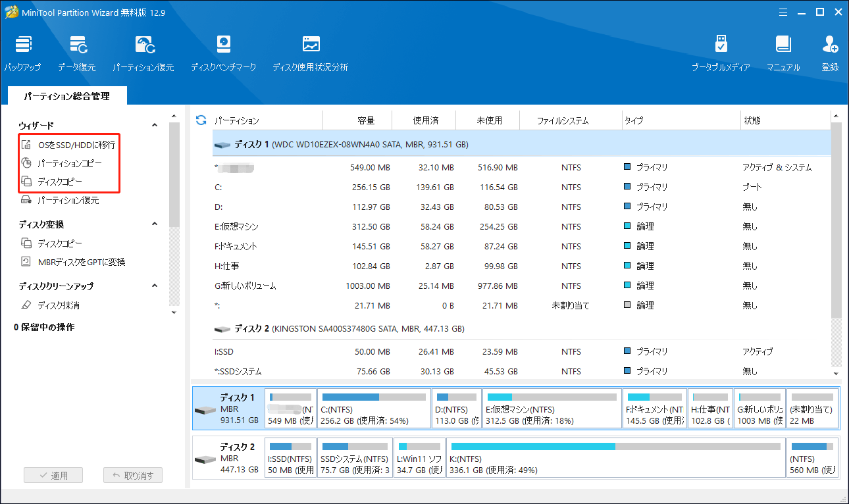The image size is (849, 504).
Task: Click the 560 MB (NTFS) block
Action: click(x=812, y=458)
